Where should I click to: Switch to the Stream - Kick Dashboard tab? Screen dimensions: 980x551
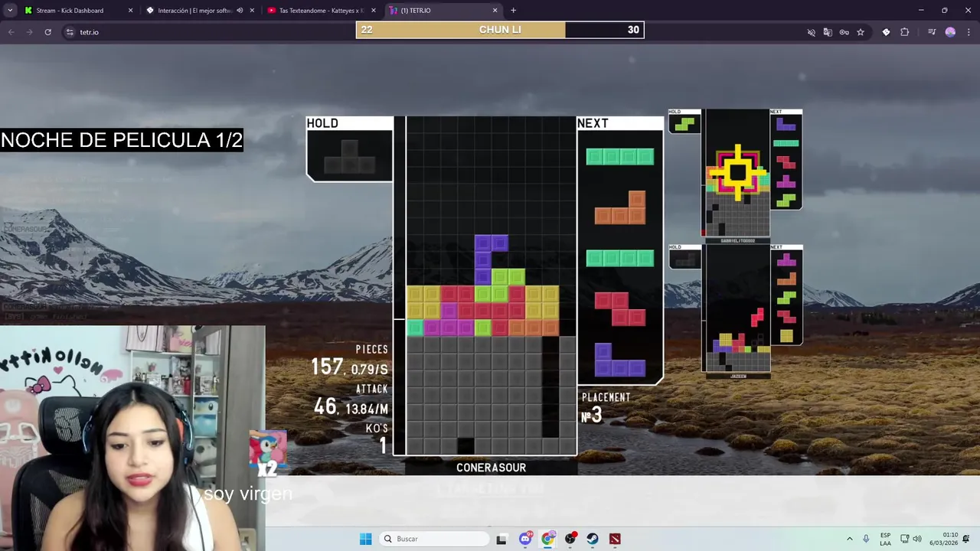point(69,11)
